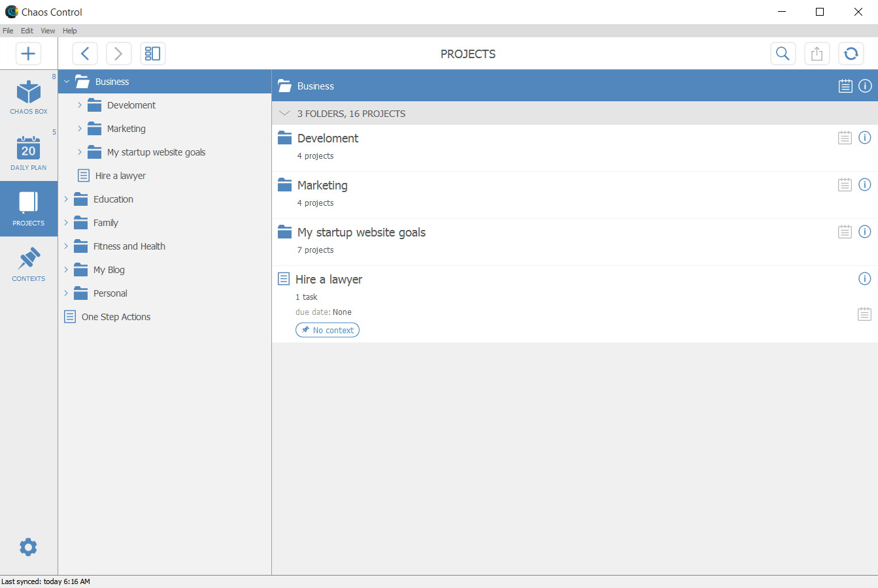The image size is (878, 588).
Task: Click One Step Actions list icon
Action: click(70, 317)
